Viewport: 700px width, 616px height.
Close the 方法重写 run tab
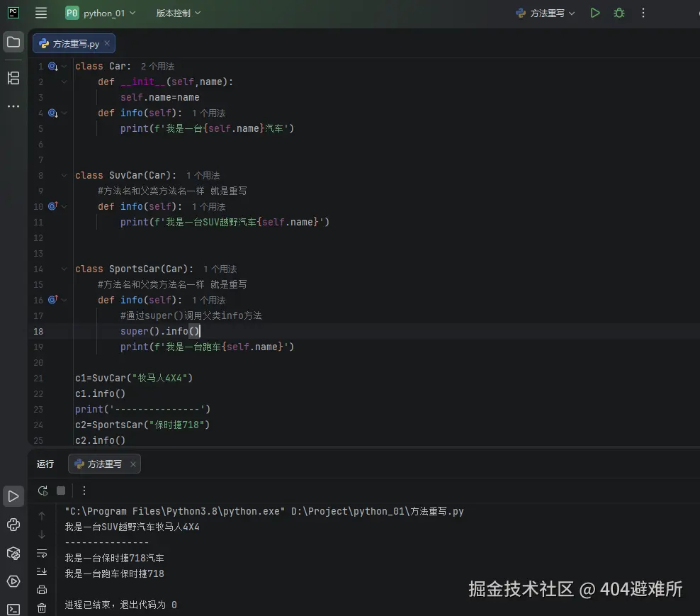pyautogui.click(x=133, y=464)
